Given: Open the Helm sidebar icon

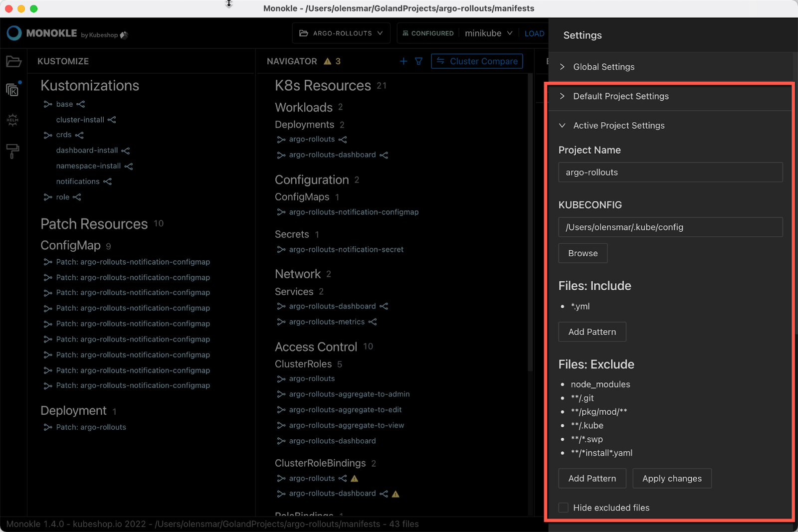Looking at the screenshot, I should (12, 120).
